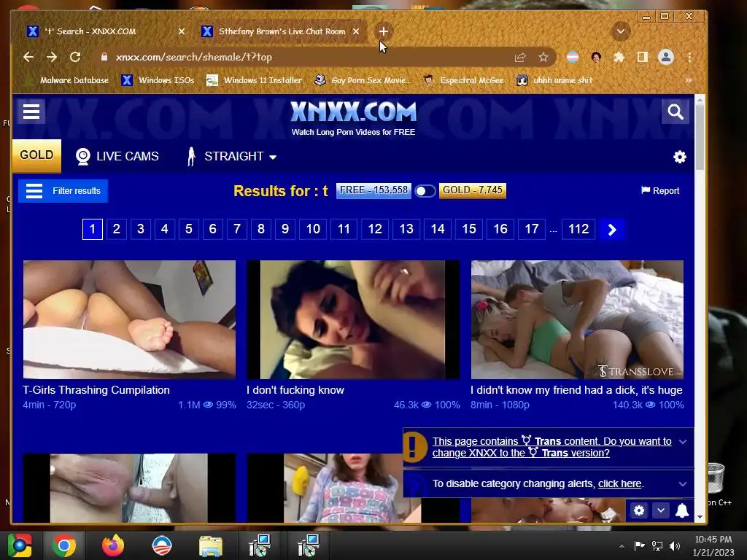Screen dimensions: 747x560
Task: Open the Espectral McGee bookmark
Action: click(x=463, y=80)
